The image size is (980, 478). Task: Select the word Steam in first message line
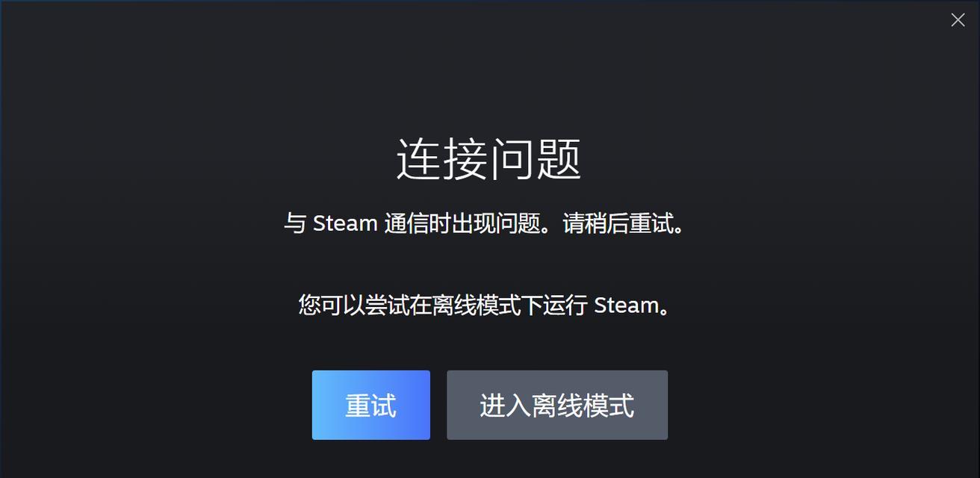coord(345,223)
